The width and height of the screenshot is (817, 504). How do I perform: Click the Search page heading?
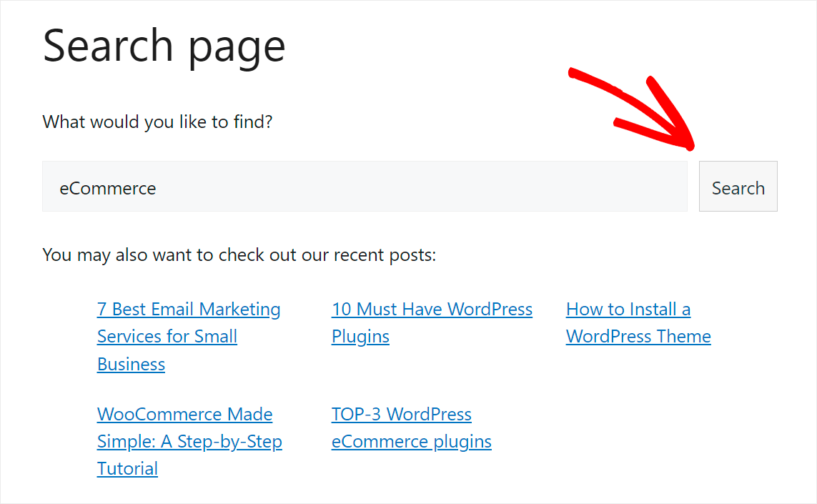(x=164, y=47)
